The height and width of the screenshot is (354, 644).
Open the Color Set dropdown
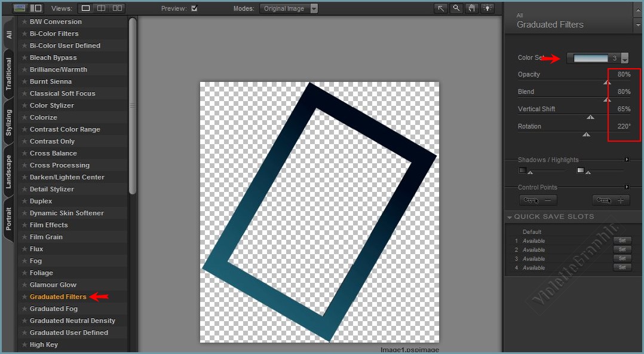[x=624, y=59]
